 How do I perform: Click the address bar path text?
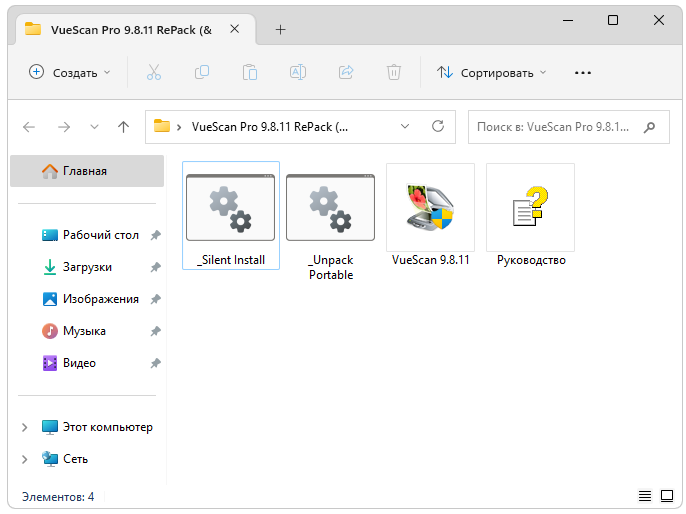(270, 127)
